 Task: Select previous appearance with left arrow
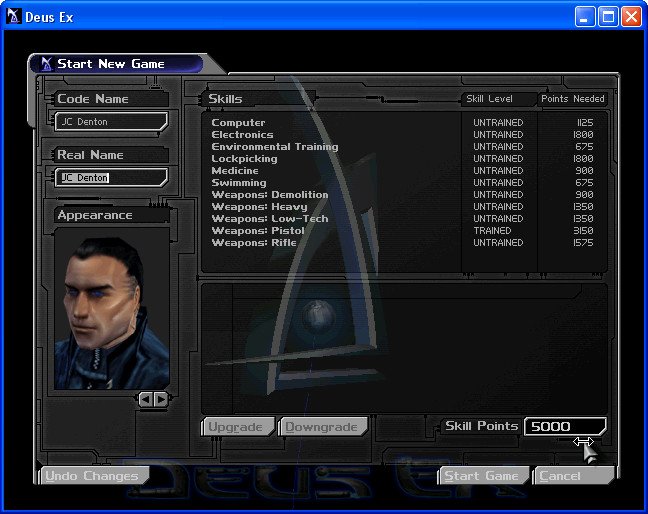(145, 399)
